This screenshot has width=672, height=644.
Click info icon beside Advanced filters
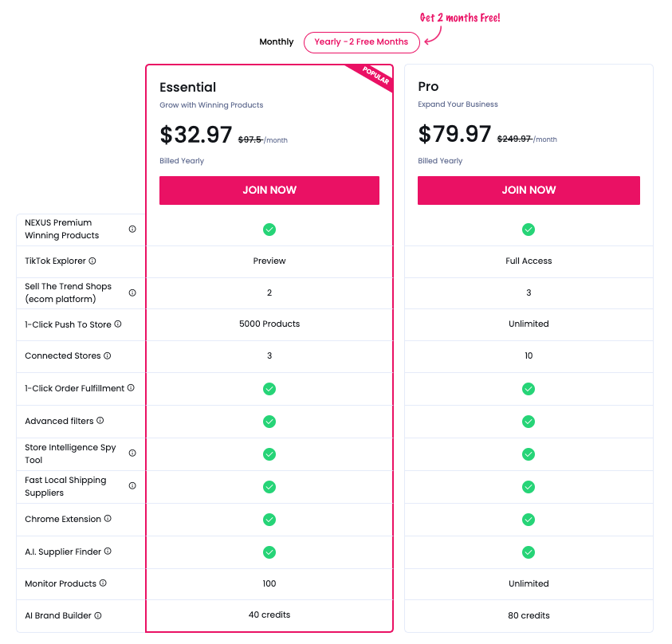pos(100,421)
